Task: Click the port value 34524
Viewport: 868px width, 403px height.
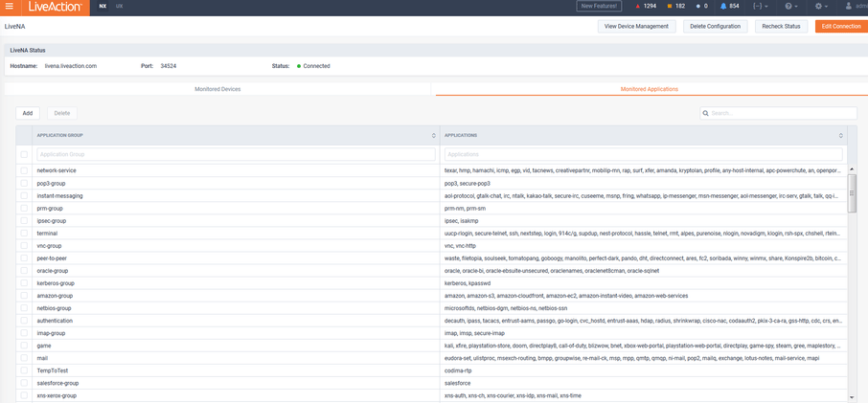Action: tap(169, 66)
